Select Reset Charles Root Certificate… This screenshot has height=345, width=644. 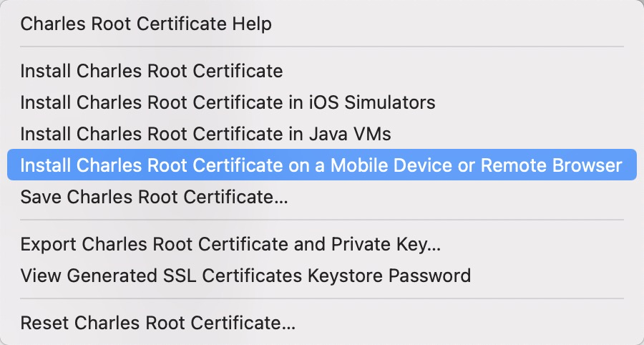pyautogui.click(x=157, y=322)
